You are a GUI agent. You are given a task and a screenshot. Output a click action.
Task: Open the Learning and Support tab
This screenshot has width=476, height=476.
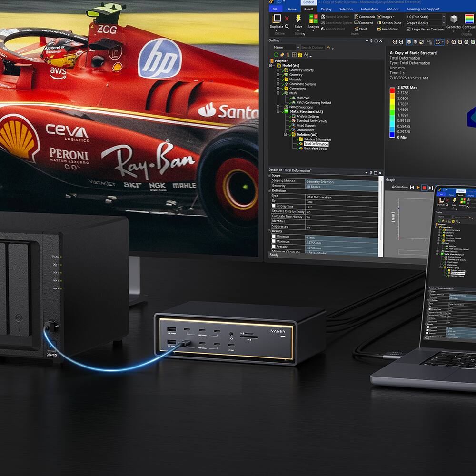tap(423, 9)
